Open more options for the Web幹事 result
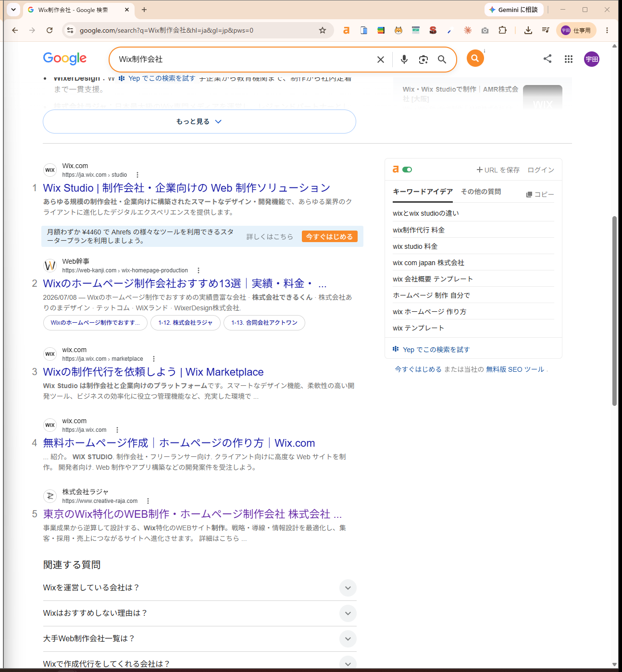The width and height of the screenshot is (622, 672). (199, 270)
